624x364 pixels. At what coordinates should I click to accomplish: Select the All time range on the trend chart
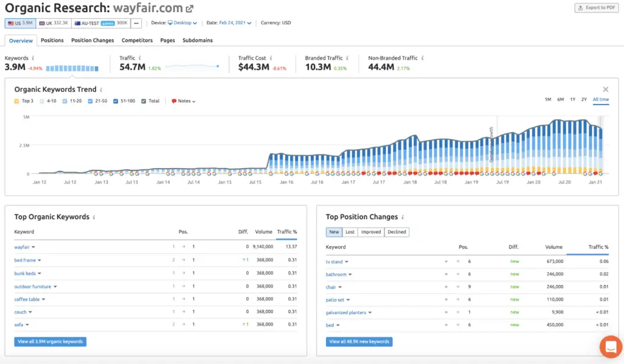click(601, 99)
